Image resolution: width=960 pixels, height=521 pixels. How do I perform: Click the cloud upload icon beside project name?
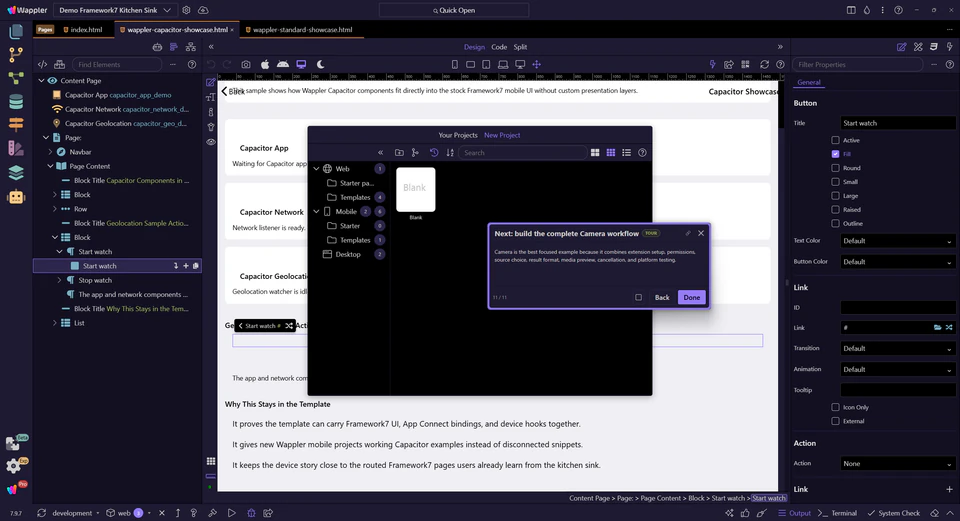tap(203, 10)
